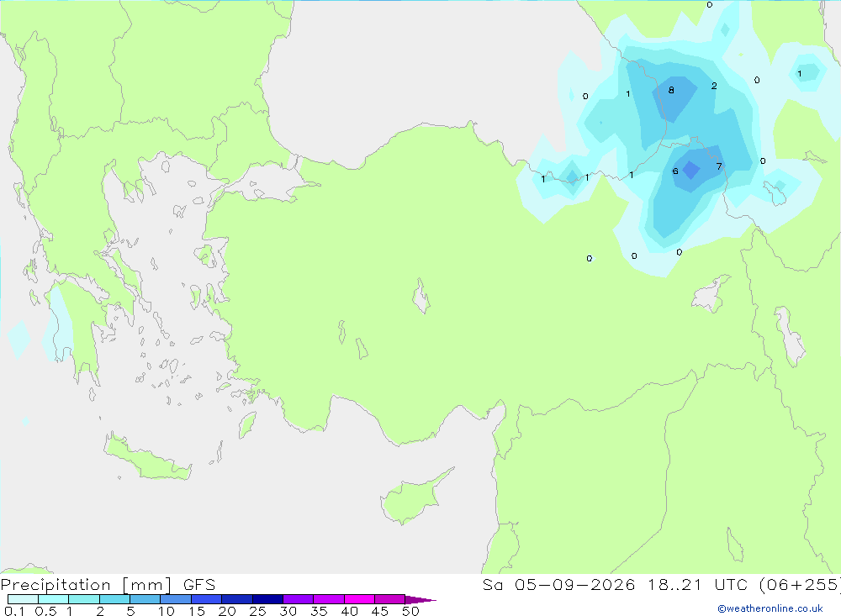Image resolution: width=841 pixels, height=616 pixels.
Task: Click the purple arrow past the 50 legend end
Action: click(420, 600)
